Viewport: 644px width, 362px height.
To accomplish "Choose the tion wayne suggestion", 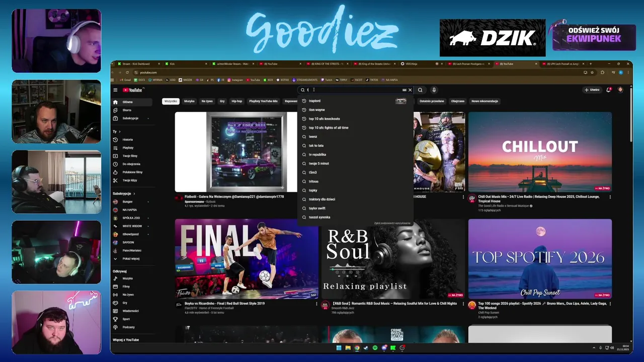I will click(x=355, y=110).
